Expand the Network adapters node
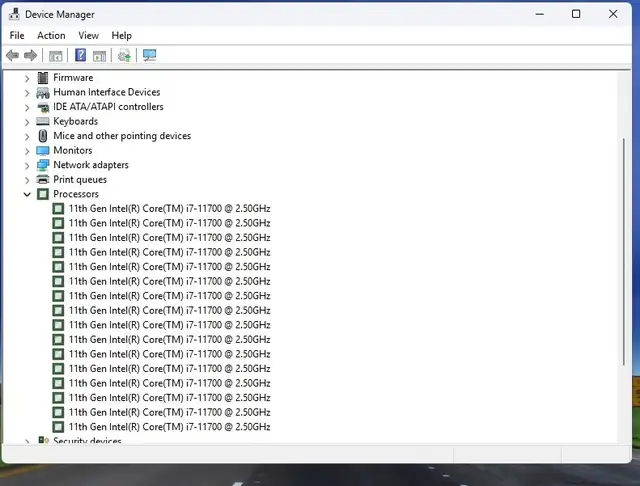 click(x=27, y=166)
